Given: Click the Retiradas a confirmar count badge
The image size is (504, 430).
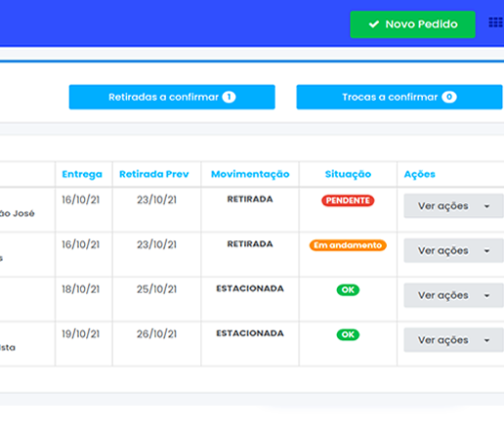Looking at the screenshot, I should [229, 97].
